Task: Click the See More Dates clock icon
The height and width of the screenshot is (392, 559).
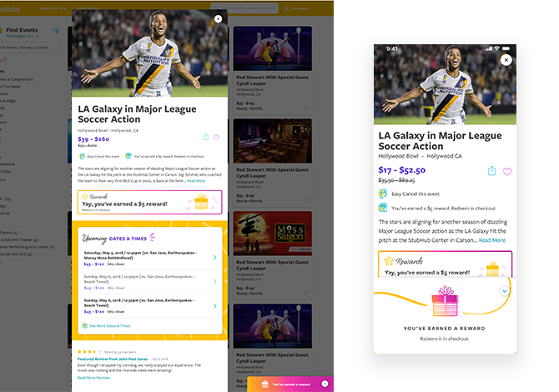Action: [x=84, y=326]
